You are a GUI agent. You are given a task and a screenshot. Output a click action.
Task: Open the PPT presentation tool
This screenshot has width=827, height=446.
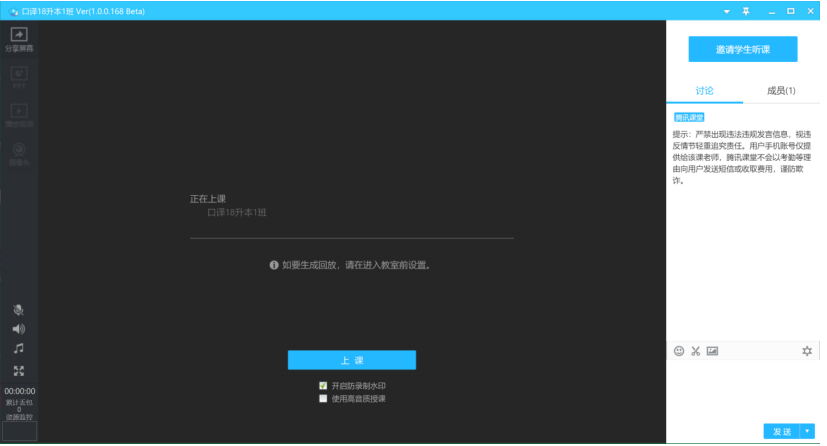click(x=19, y=76)
